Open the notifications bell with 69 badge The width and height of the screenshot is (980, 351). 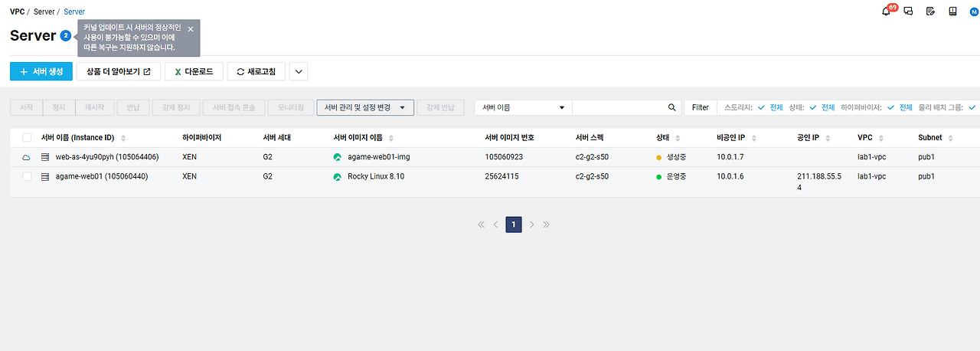point(887,11)
